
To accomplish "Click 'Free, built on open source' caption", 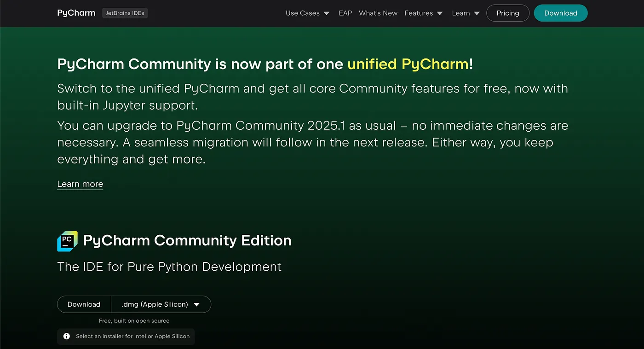I will 134,321.
